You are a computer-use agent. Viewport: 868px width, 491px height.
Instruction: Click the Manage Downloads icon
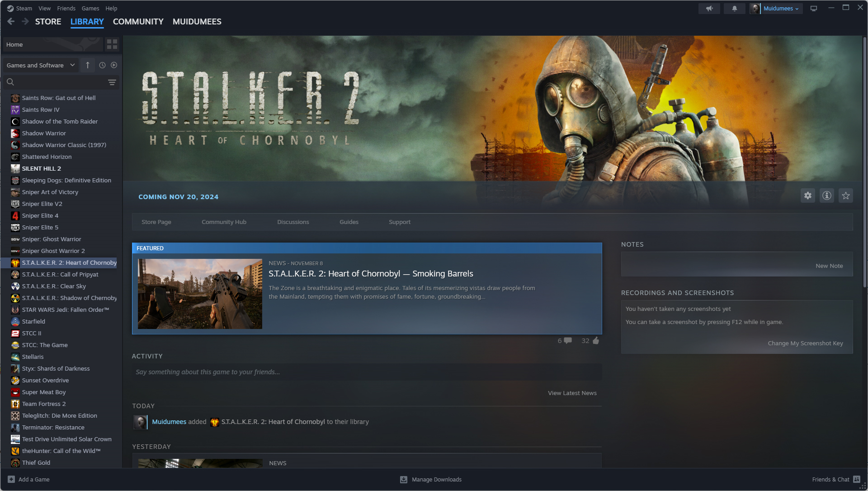click(x=404, y=479)
